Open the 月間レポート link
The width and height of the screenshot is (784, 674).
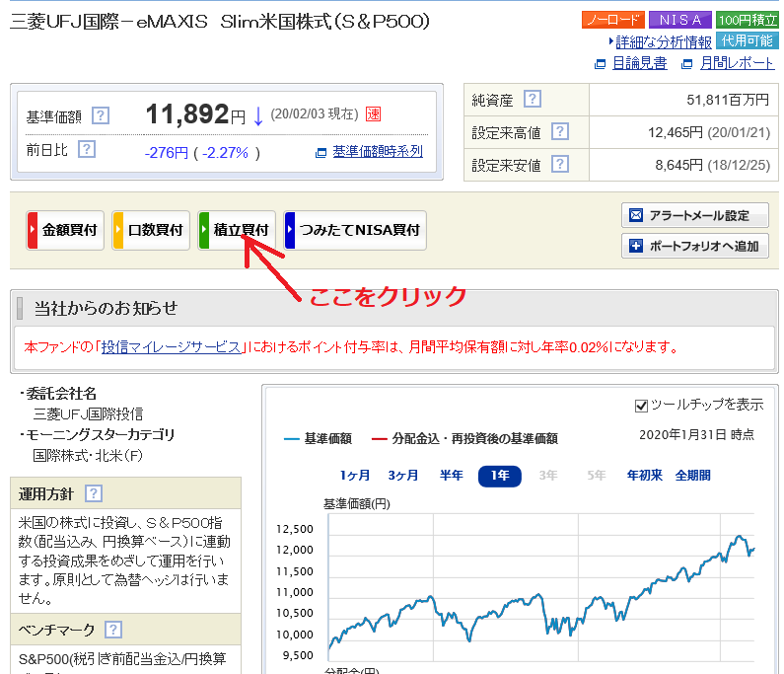click(737, 63)
